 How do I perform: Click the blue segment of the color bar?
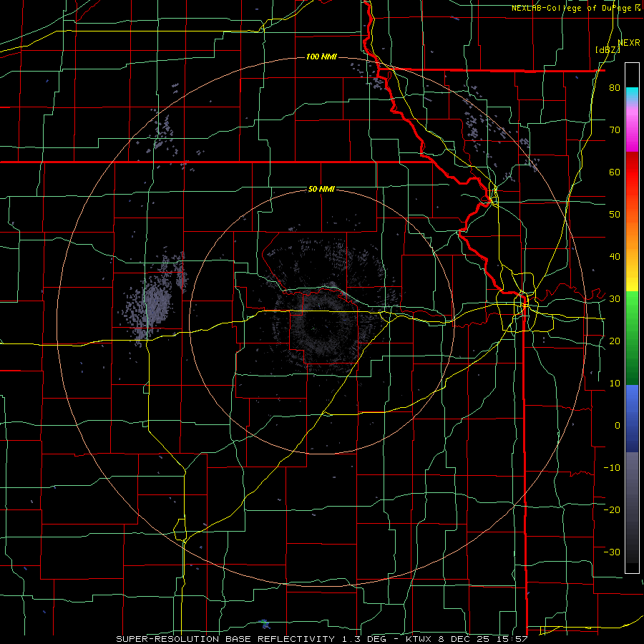click(632, 419)
